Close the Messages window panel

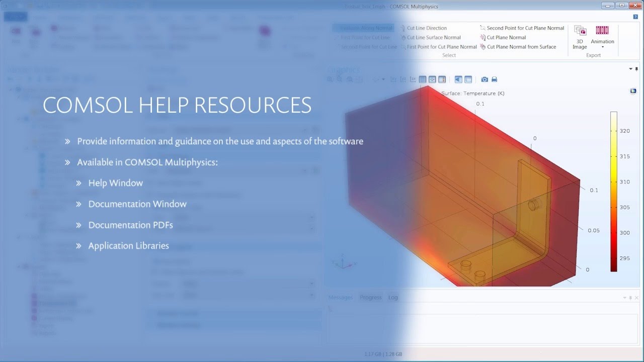click(637, 297)
